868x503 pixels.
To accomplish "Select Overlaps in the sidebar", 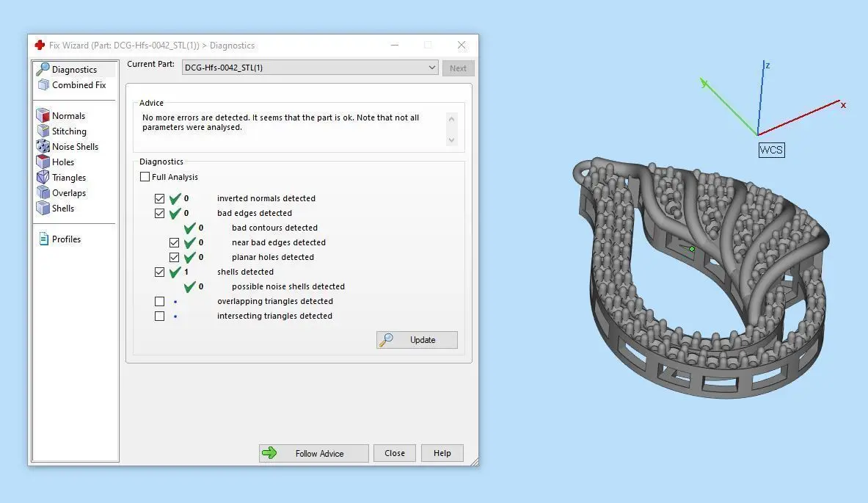I will coord(69,193).
